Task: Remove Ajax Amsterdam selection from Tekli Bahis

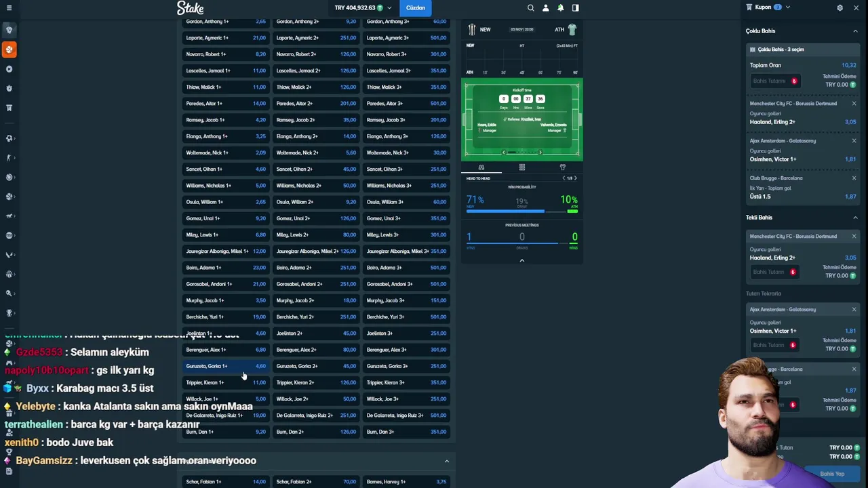Action: [x=854, y=310]
